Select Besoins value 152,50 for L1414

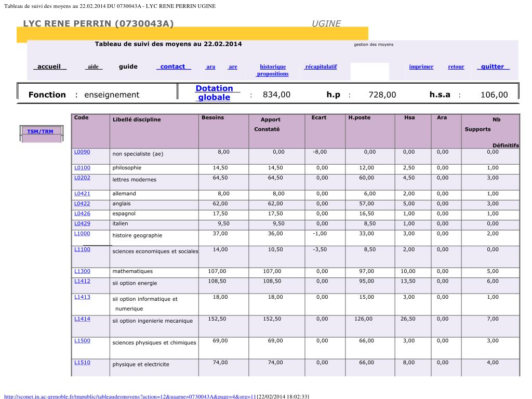click(217, 319)
